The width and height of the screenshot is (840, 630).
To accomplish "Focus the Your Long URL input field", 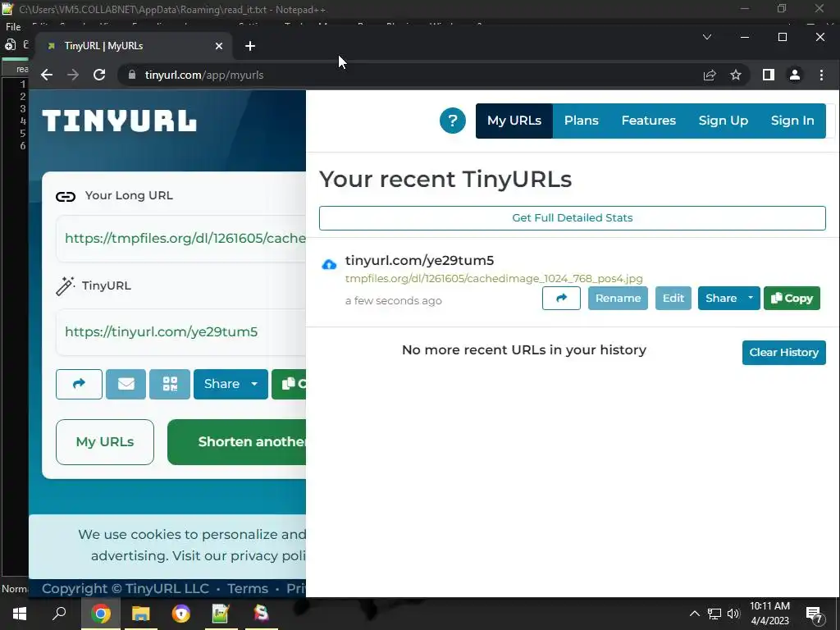I will pyautogui.click(x=181, y=239).
